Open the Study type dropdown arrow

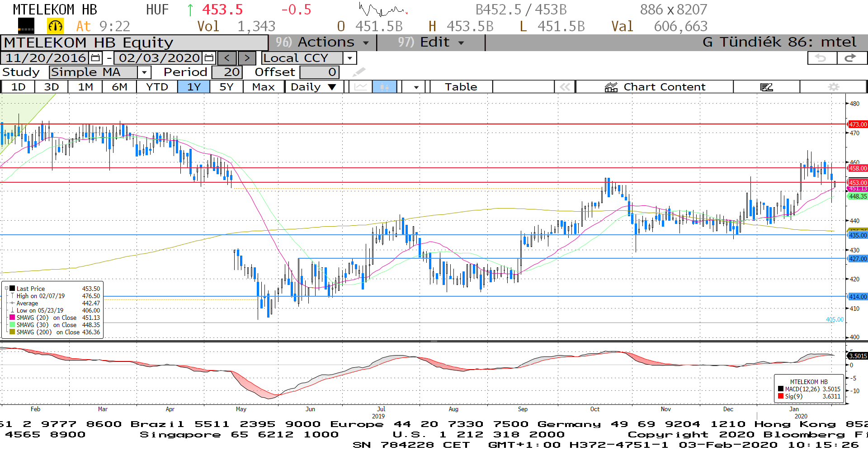[144, 72]
